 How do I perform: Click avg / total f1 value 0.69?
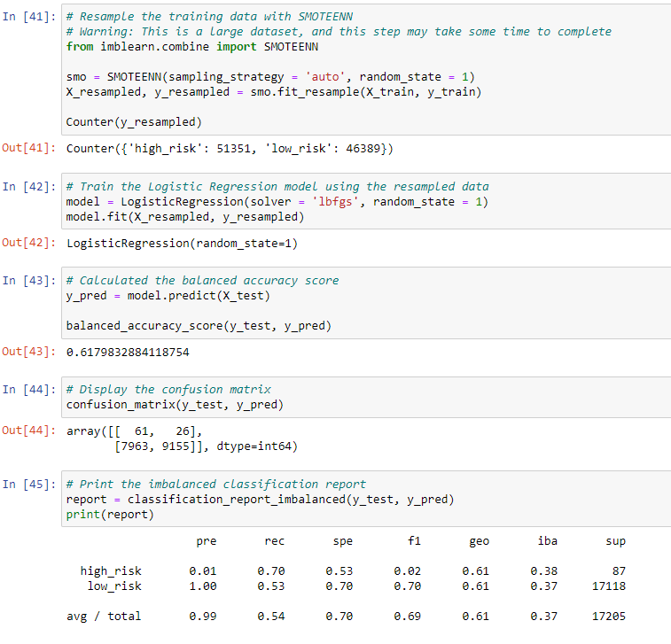coord(408,617)
